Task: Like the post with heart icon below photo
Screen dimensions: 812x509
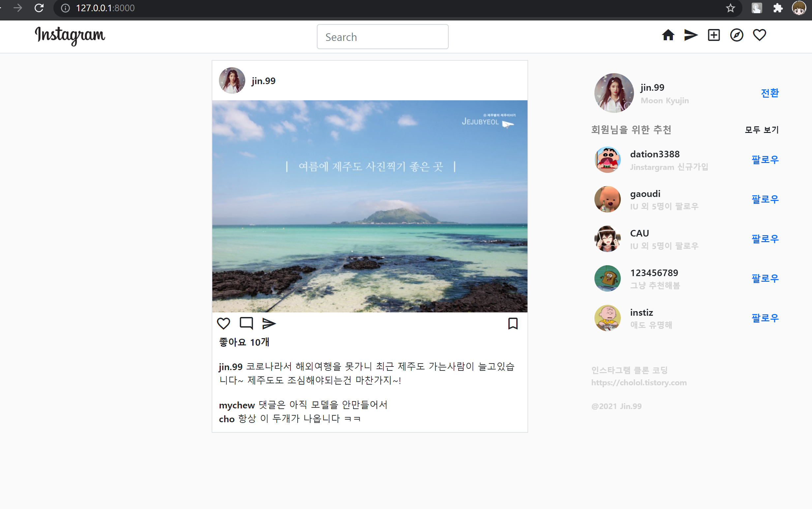Action: click(x=223, y=324)
